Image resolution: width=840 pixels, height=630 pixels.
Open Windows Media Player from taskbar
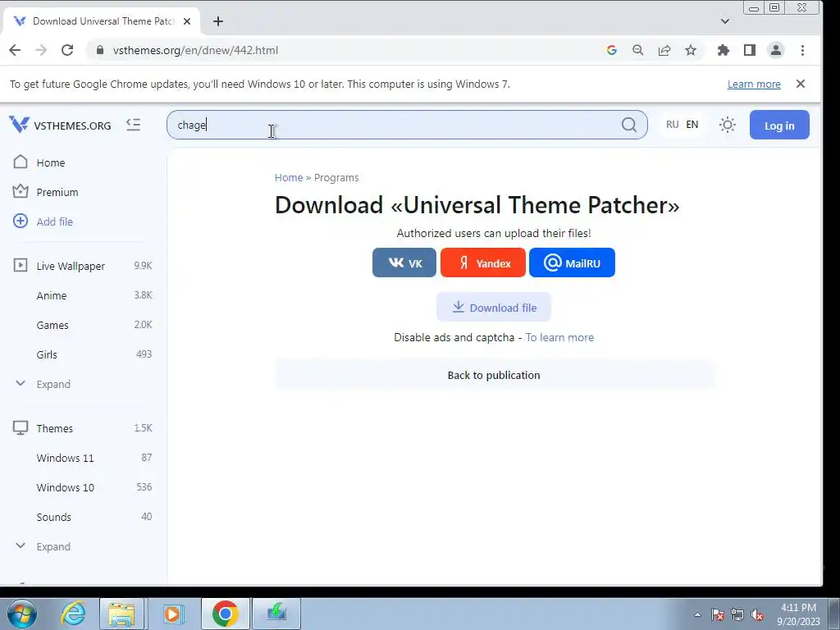coord(172,614)
